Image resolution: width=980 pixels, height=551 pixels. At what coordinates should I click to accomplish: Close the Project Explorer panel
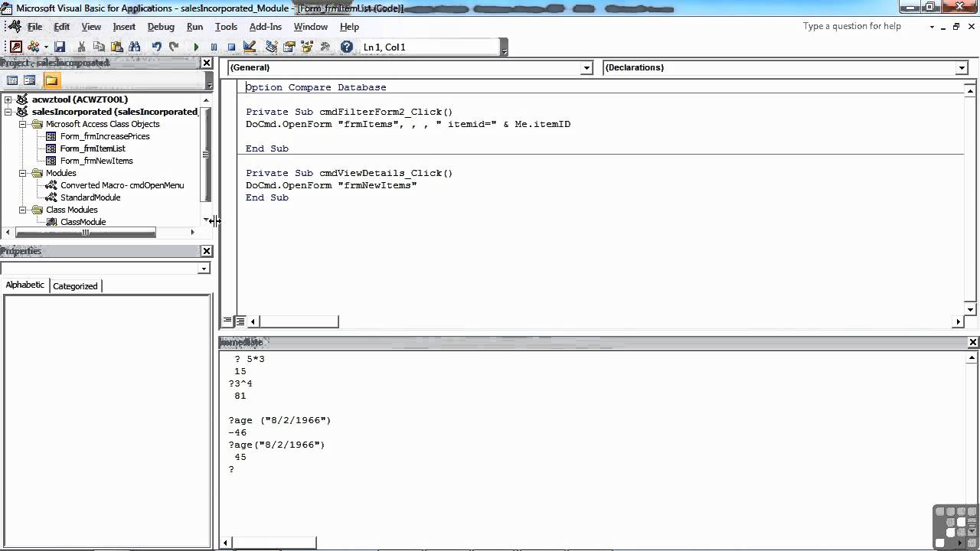pyautogui.click(x=206, y=63)
